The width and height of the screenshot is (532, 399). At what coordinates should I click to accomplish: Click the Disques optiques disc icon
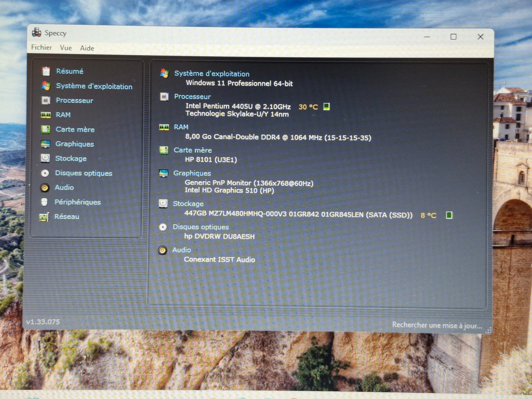pos(163,227)
